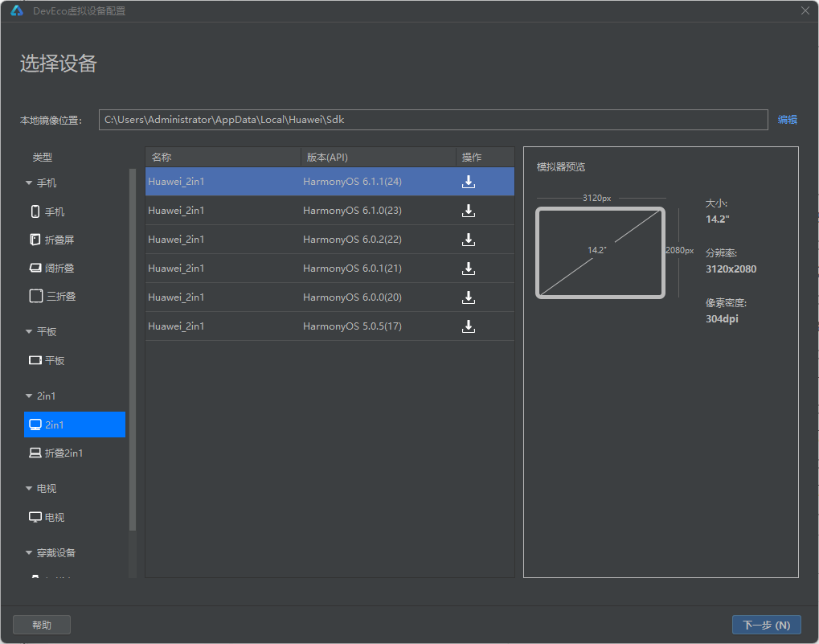The image size is (819, 644).
Task: Select the 折叠2in1 device type
Action: click(x=56, y=453)
